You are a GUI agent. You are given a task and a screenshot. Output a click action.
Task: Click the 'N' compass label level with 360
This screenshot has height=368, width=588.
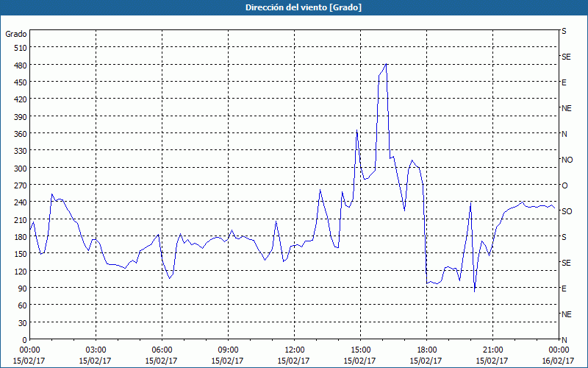point(564,134)
